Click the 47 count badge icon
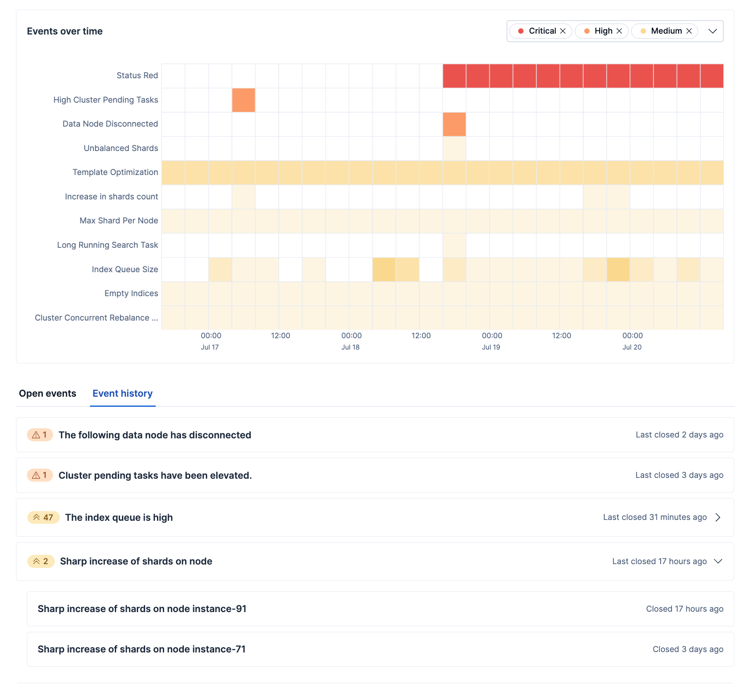The height and width of the screenshot is (700, 749). pyautogui.click(x=43, y=517)
